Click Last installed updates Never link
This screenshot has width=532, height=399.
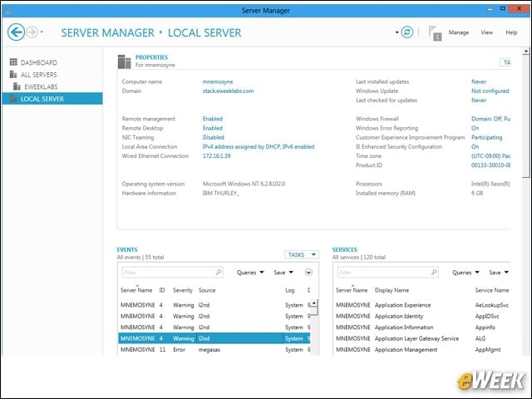click(479, 81)
